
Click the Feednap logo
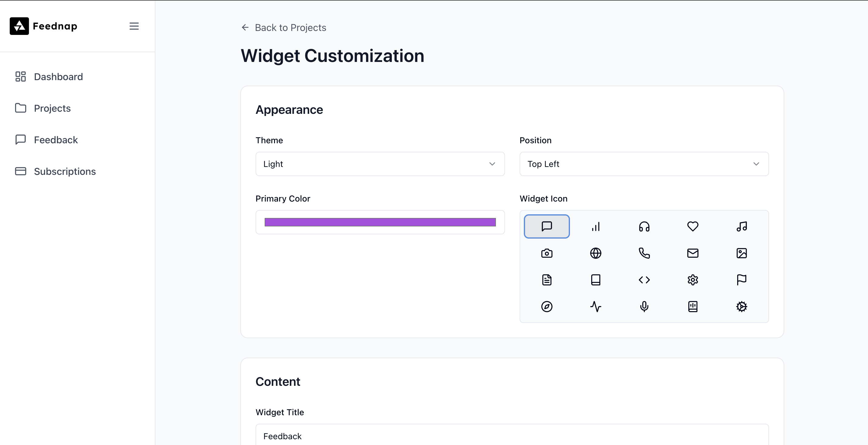tap(43, 26)
